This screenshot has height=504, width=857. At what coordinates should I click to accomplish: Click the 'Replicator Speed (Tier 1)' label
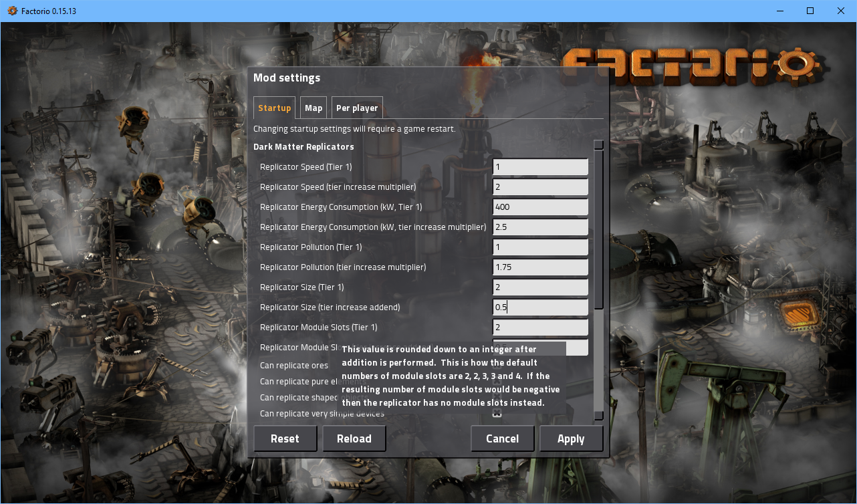pyautogui.click(x=305, y=167)
